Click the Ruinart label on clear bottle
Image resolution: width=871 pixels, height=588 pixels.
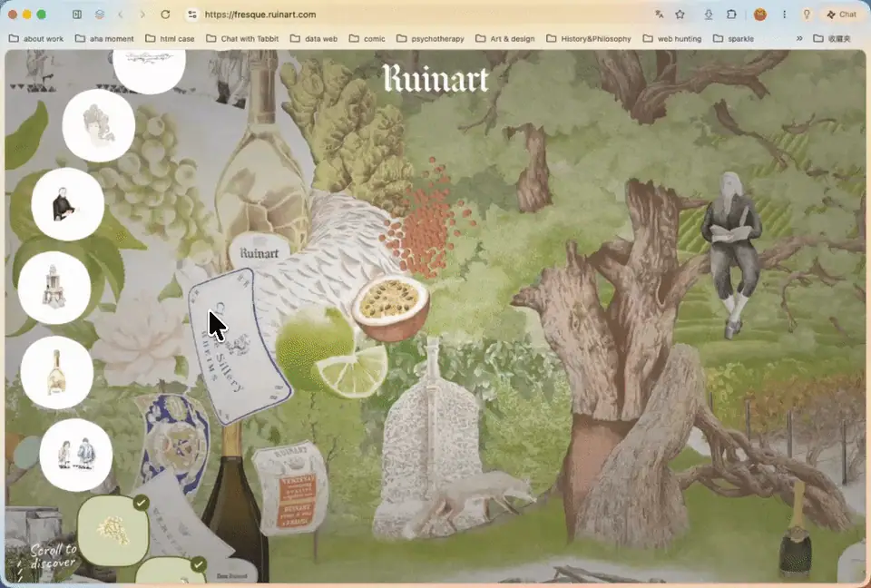pos(259,251)
